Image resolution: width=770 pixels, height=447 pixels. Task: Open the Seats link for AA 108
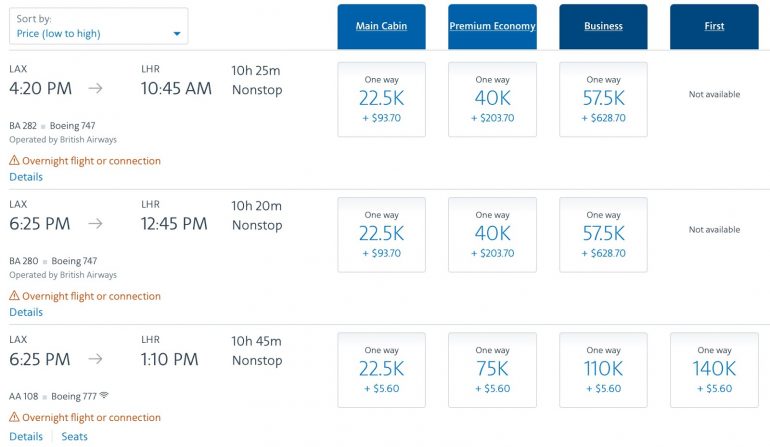pos(74,436)
